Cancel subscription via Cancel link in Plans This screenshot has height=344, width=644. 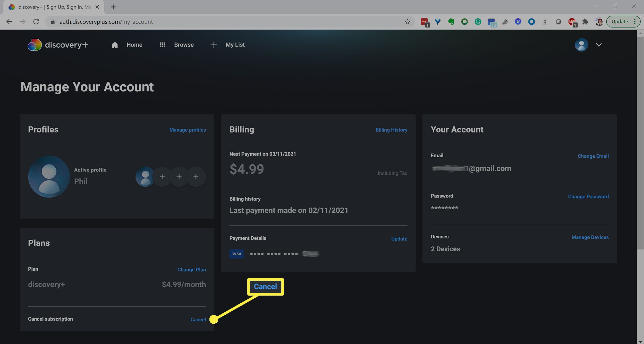(198, 320)
